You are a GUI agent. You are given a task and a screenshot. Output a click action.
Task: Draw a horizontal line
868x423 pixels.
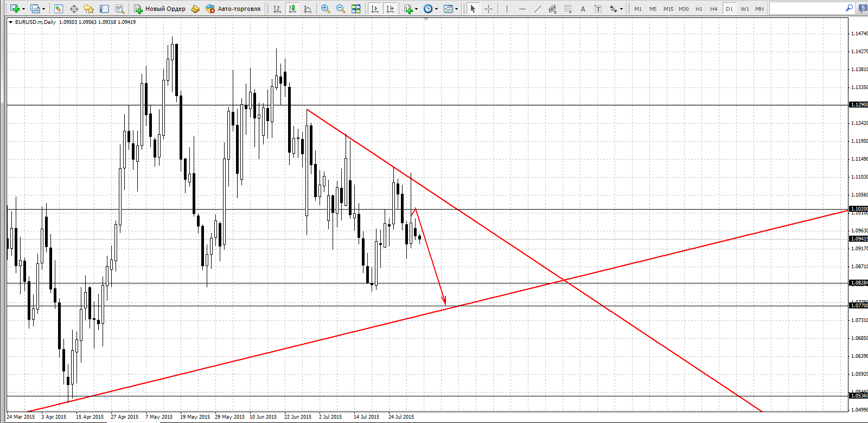pos(522,9)
